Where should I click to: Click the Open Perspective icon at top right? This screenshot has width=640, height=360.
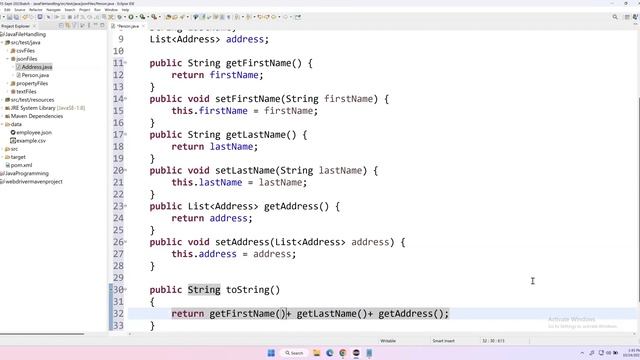click(x=627, y=17)
